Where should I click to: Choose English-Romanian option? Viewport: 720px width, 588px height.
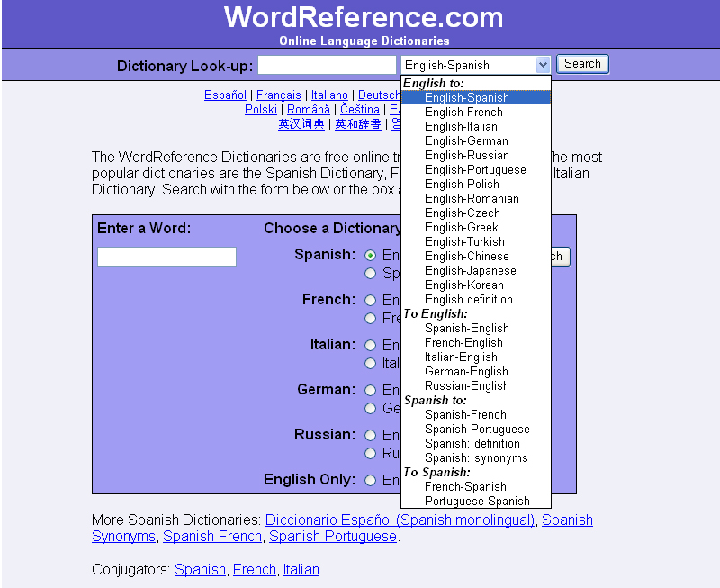tap(476, 198)
